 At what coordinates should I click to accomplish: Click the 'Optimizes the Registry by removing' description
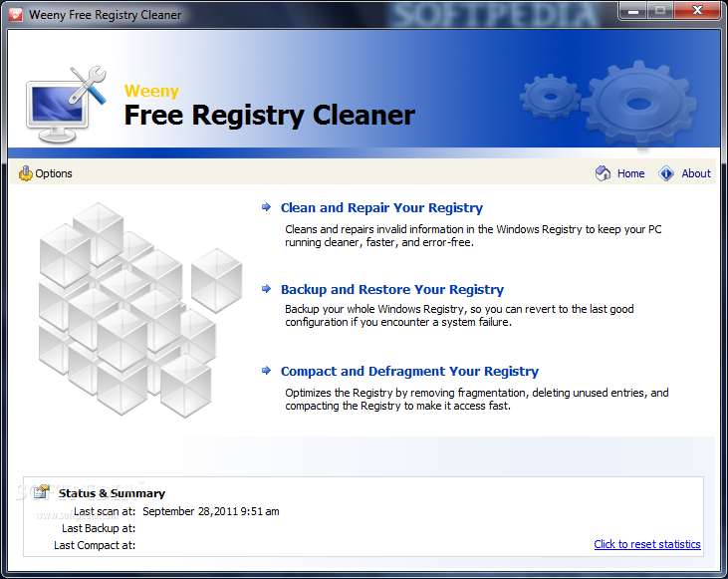pos(477,400)
